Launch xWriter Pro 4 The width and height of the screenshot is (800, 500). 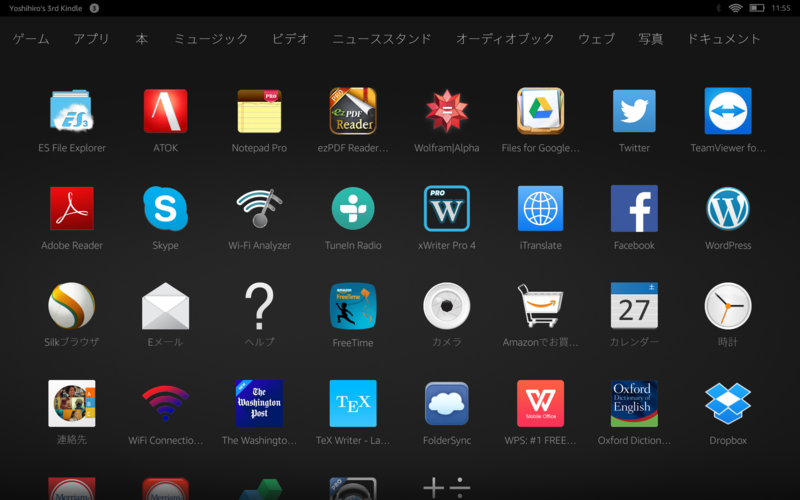coord(447,208)
